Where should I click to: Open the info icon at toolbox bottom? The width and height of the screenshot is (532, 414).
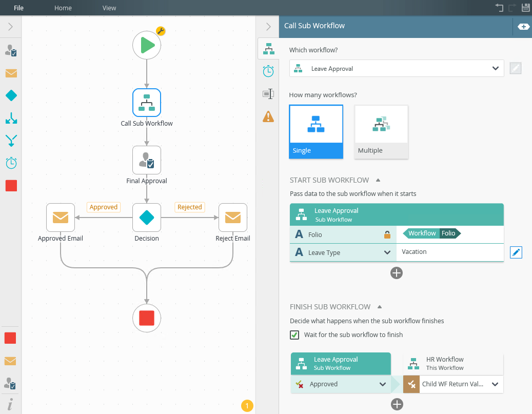click(x=10, y=404)
